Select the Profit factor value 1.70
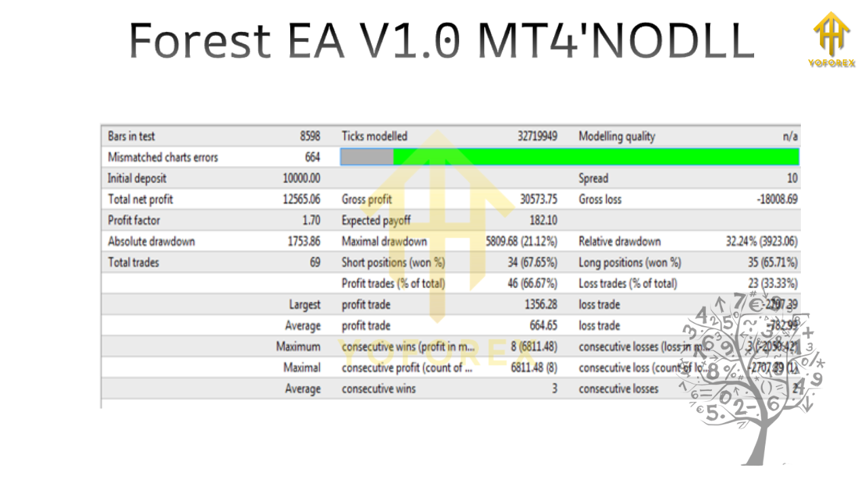This screenshot has width=868, height=488. (x=313, y=220)
